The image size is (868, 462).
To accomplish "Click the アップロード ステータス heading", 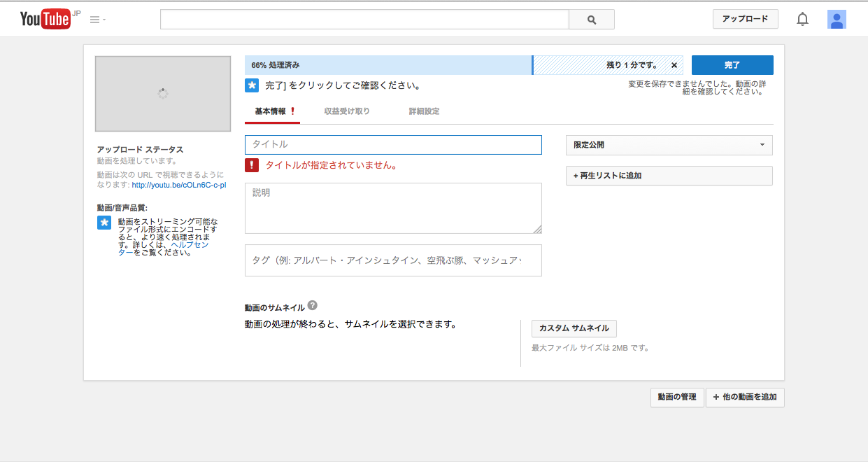I will point(140,150).
